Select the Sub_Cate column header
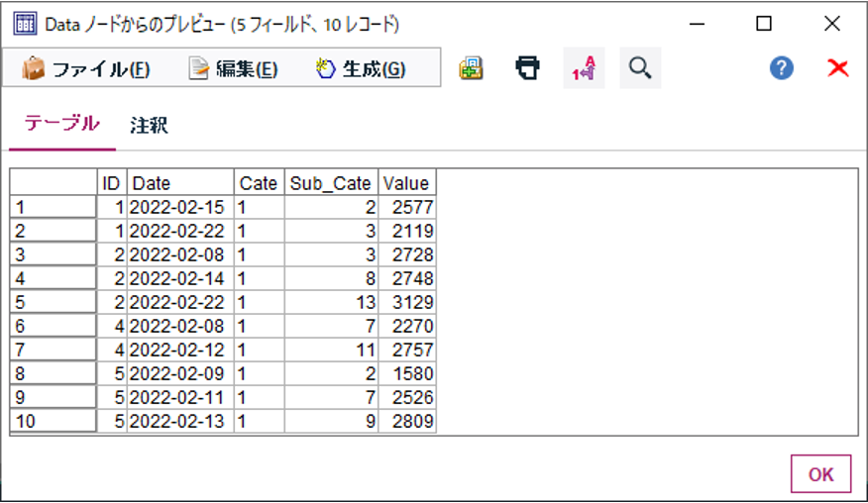Screen dimensions: 868x503 (x=331, y=182)
